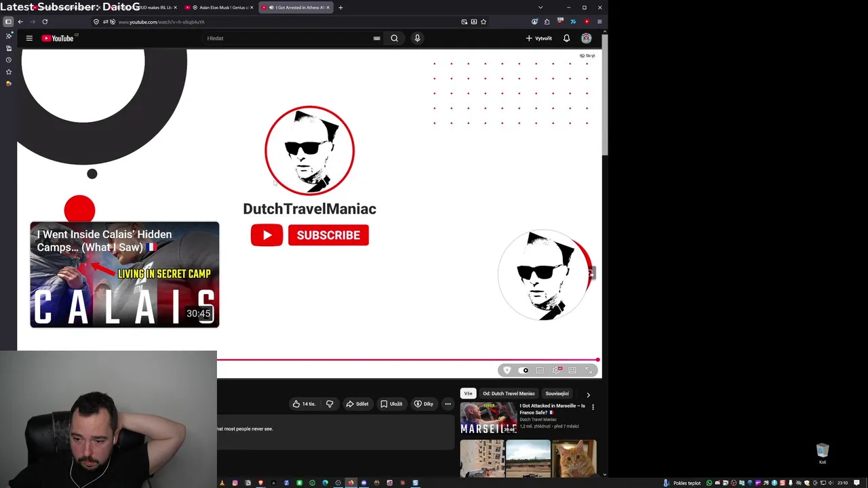The width and height of the screenshot is (868, 488).
Task: Open options menu for the Marseille video
Action: coord(593,407)
